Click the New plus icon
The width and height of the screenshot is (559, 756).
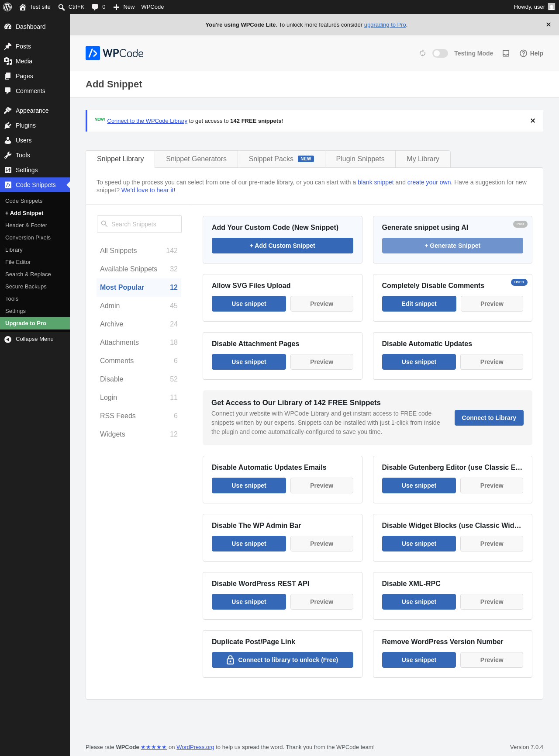pyautogui.click(x=116, y=7)
